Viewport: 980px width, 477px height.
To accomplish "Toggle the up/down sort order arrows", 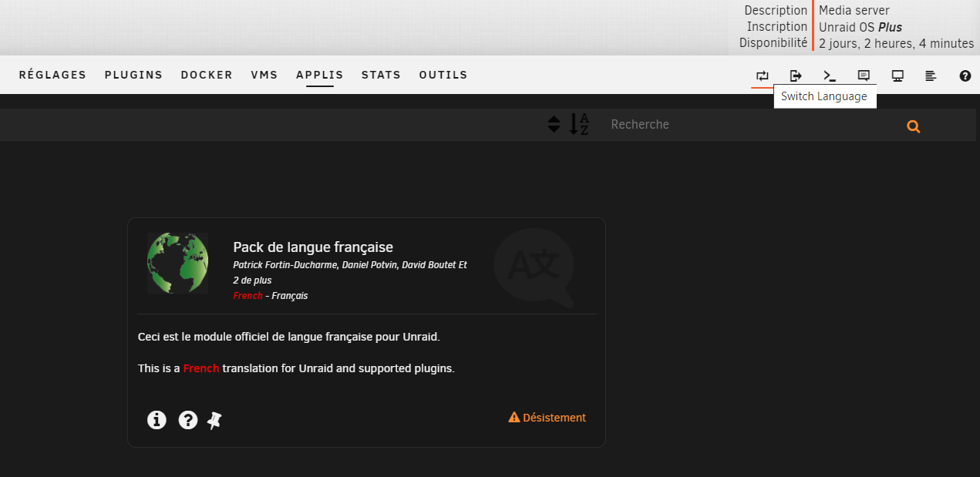I will 554,124.
